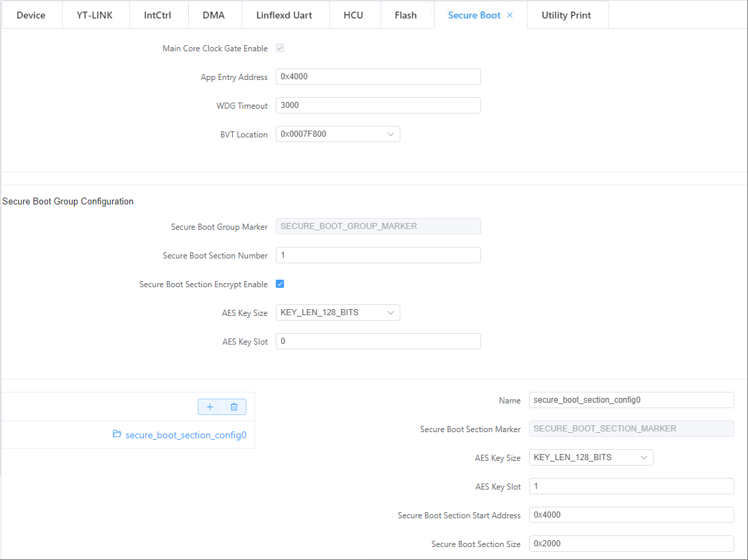Open the YT-LINK tab
Image resolution: width=748 pixels, height=560 pixels.
94,15
